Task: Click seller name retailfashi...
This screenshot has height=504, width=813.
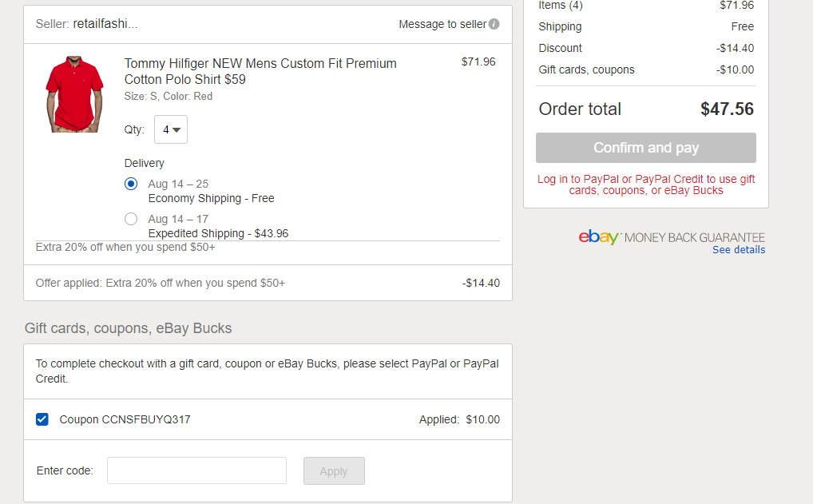Action: click(x=105, y=24)
